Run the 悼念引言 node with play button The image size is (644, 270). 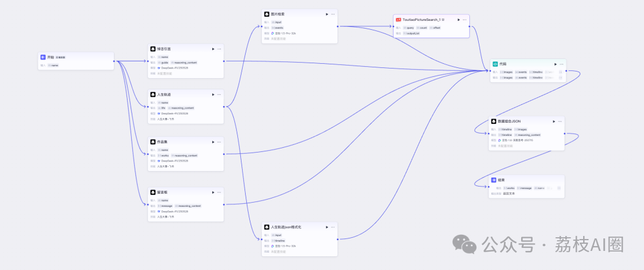coord(213,49)
